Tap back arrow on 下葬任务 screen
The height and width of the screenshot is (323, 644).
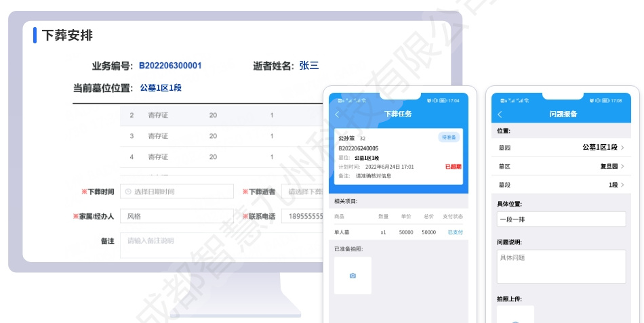pyautogui.click(x=337, y=114)
